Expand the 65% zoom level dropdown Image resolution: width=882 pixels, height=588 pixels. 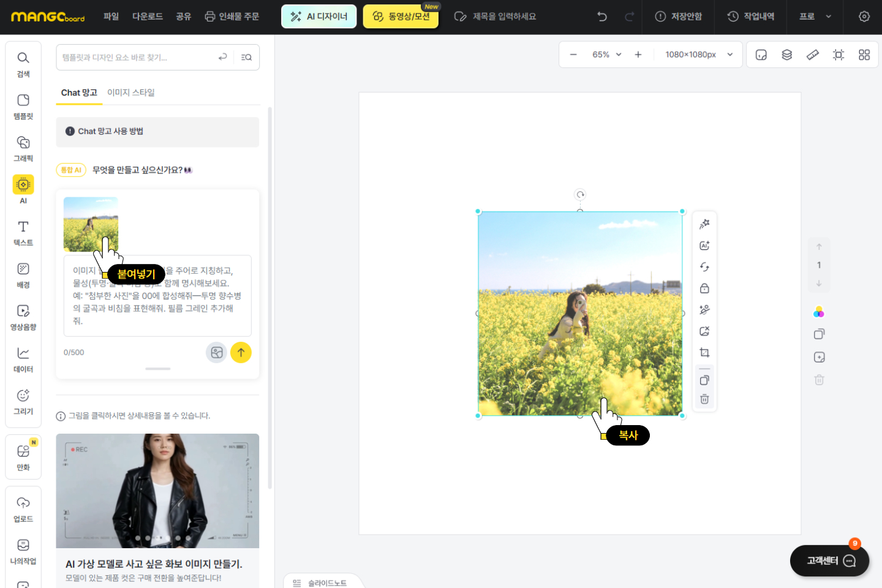pos(606,55)
